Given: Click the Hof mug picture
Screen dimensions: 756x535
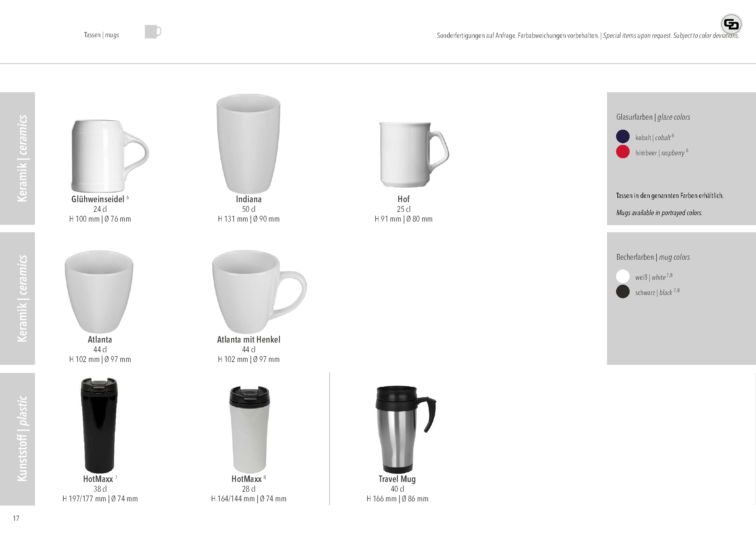Looking at the screenshot, I should click(x=414, y=155).
